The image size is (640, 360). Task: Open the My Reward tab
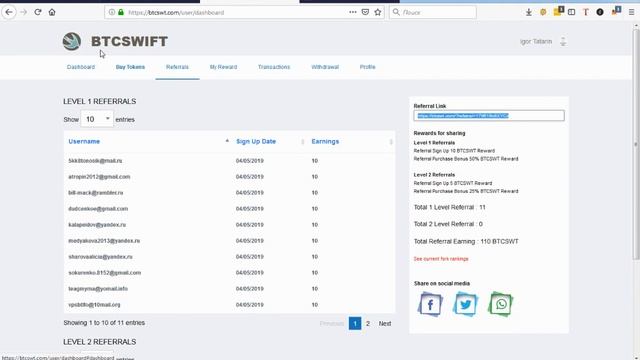[x=223, y=67]
